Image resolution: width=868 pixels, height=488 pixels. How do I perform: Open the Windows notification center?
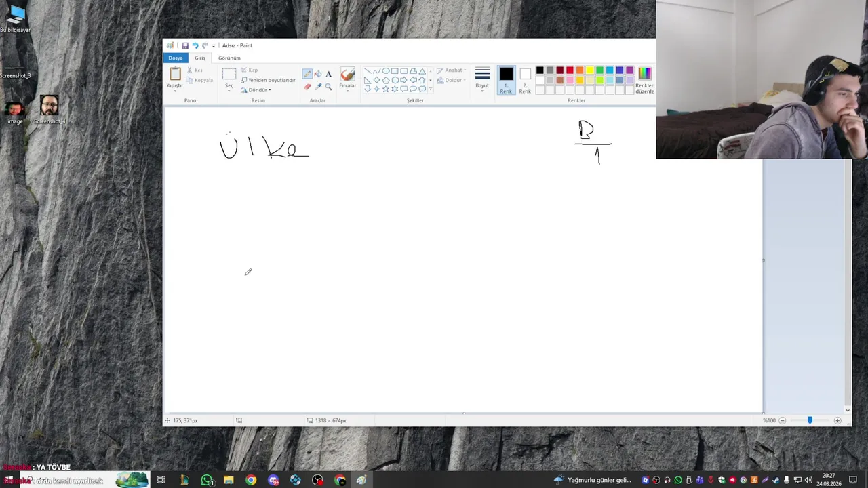[x=853, y=480]
